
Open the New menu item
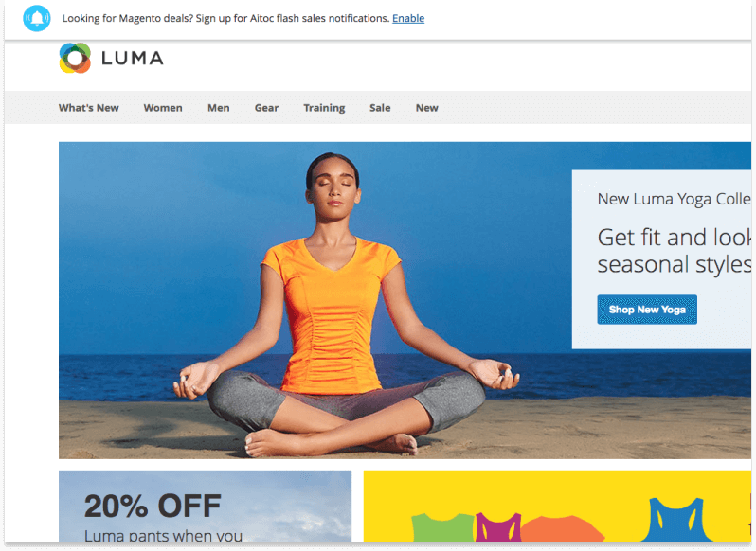pyautogui.click(x=426, y=108)
